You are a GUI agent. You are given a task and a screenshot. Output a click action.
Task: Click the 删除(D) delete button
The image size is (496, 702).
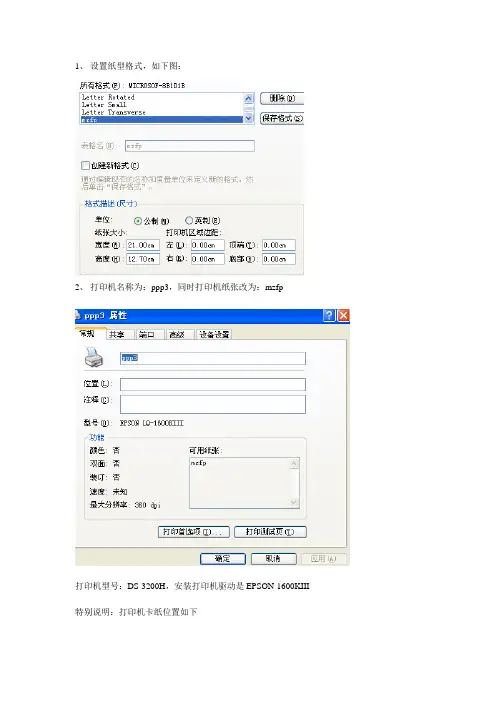tap(282, 98)
